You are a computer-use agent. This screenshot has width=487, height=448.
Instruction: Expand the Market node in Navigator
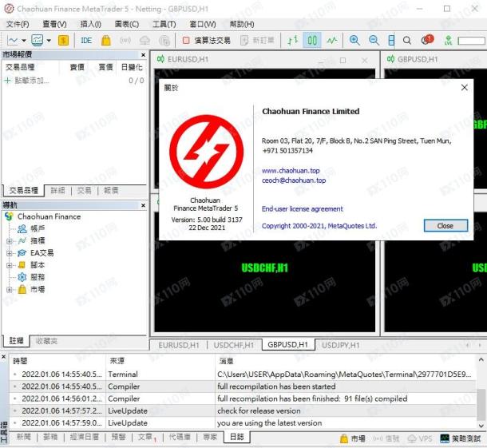point(10,290)
